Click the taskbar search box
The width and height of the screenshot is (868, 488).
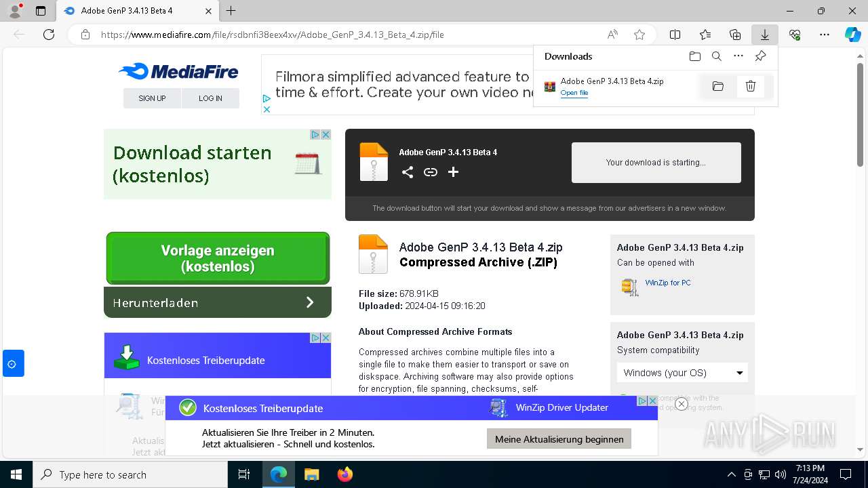tap(130, 474)
